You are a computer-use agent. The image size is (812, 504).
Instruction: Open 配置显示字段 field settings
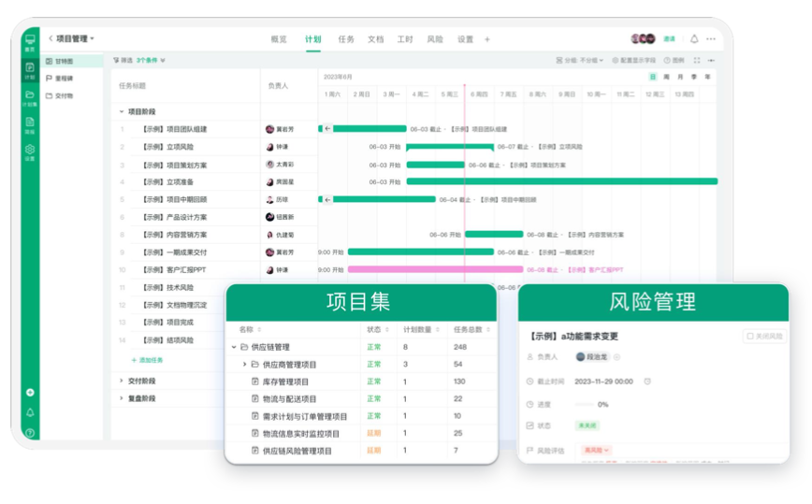click(634, 60)
